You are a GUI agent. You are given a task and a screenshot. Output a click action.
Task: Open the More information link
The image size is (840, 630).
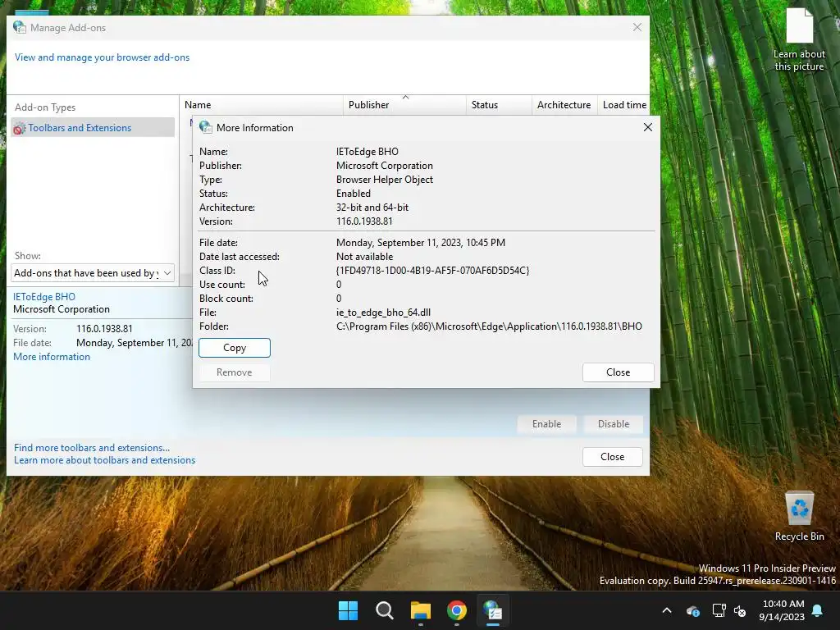click(x=52, y=357)
